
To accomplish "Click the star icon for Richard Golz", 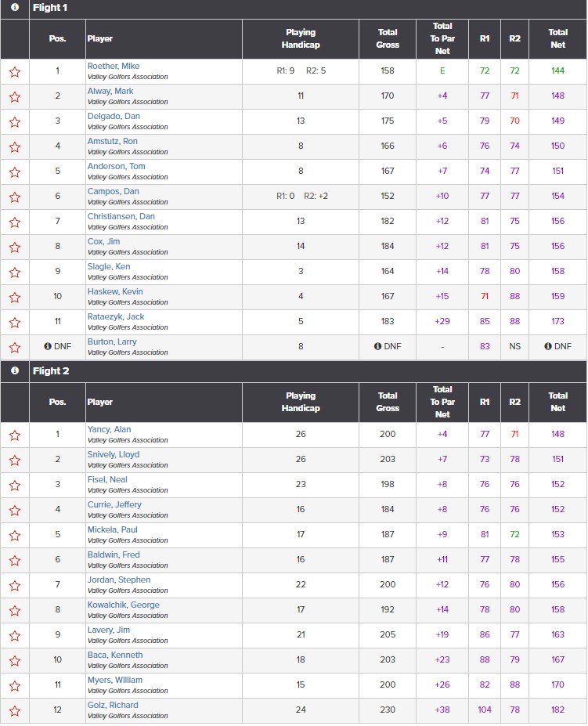I will [x=15, y=710].
